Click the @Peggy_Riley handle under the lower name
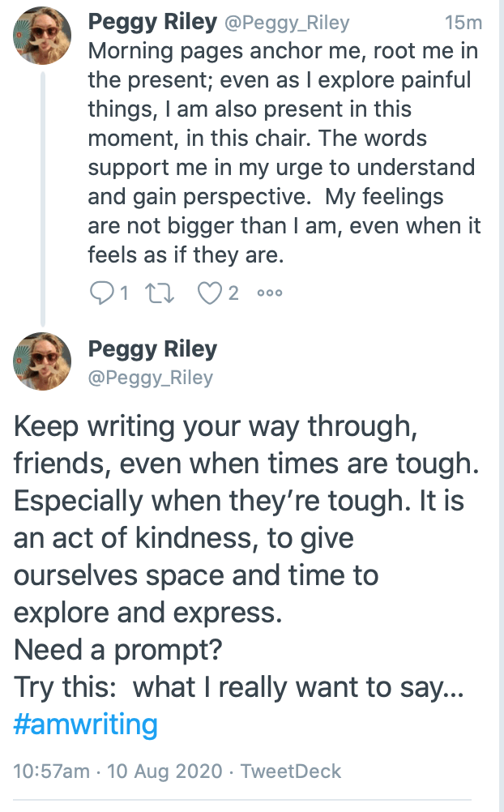The height and width of the screenshot is (812, 504). (x=150, y=377)
